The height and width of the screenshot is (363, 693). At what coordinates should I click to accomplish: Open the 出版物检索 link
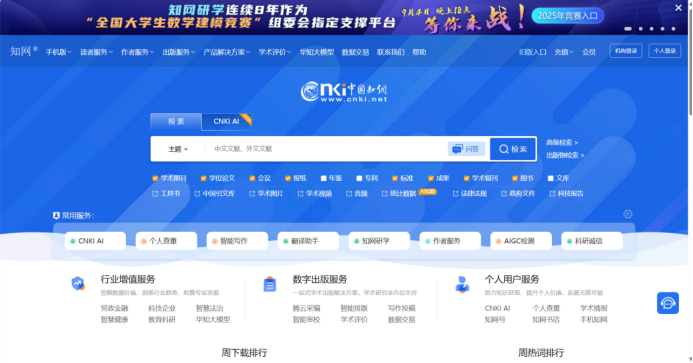coord(565,155)
